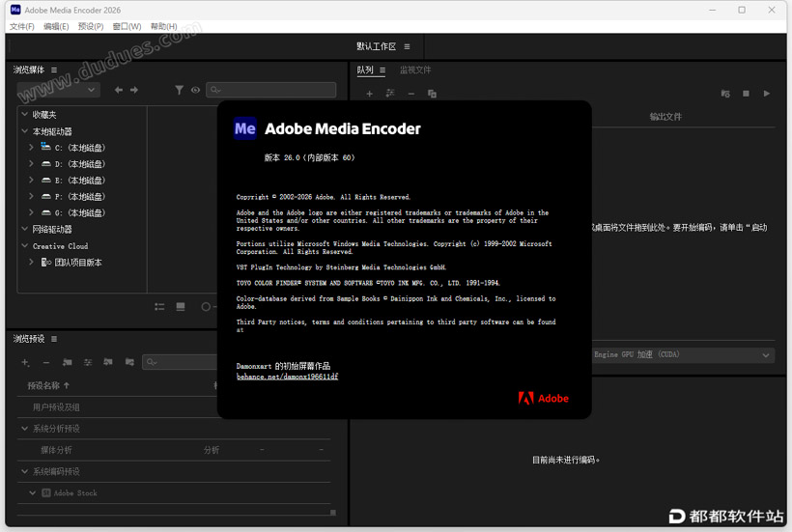Click the 输出文件 column header
Image resolution: width=792 pixels, height=532 pixels.
pyautogui.click(x=665, y=117)
